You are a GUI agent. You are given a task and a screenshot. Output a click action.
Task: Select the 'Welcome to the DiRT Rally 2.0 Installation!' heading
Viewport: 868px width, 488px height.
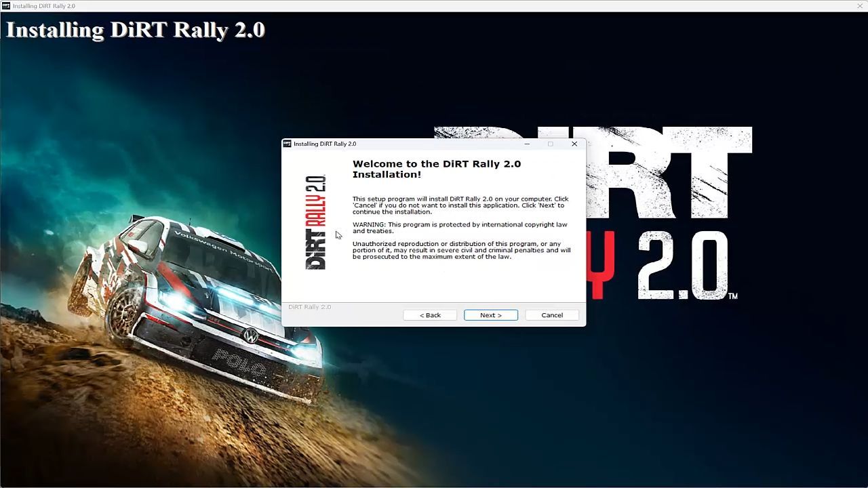(437, 169)
